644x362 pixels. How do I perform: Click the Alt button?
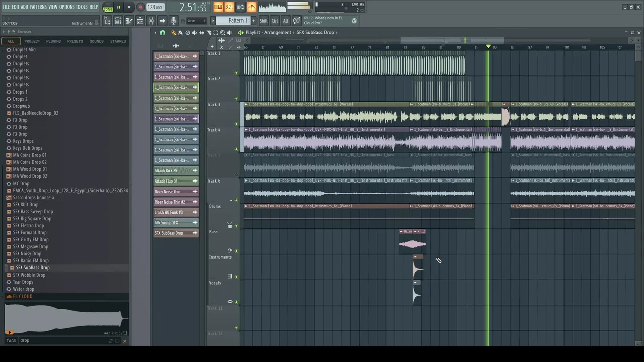285,21
